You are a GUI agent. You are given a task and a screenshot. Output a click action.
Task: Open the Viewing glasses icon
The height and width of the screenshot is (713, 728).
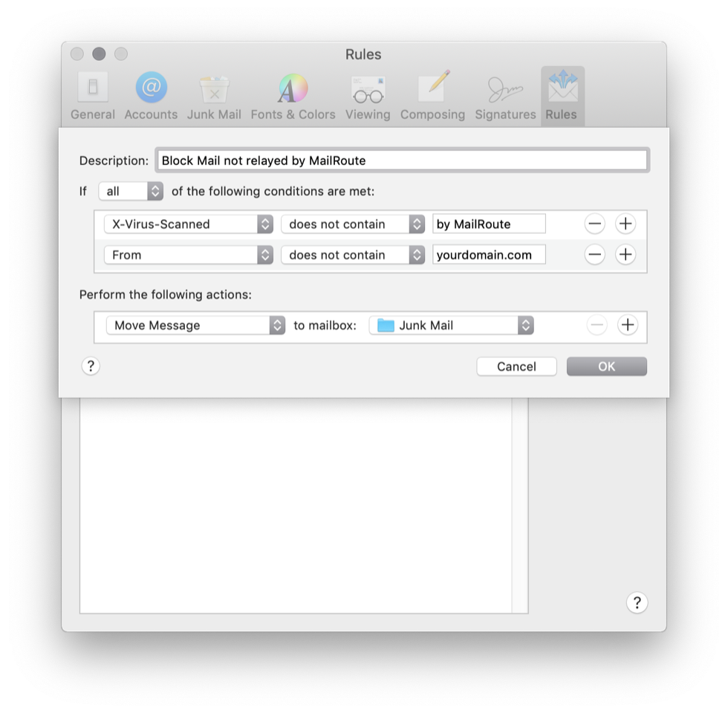pos(368,90)
